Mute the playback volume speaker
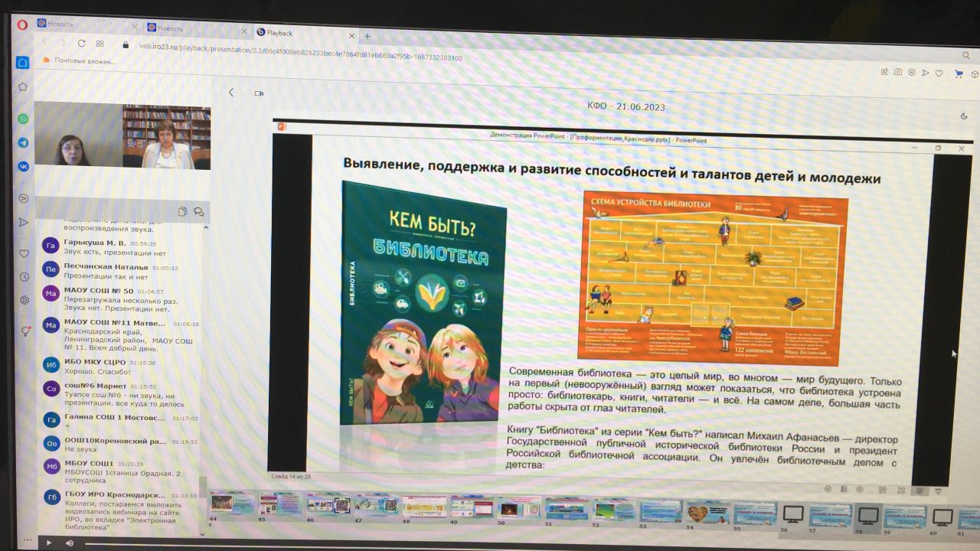This screenshot has height=551, width=980. (x=69, y=543)
